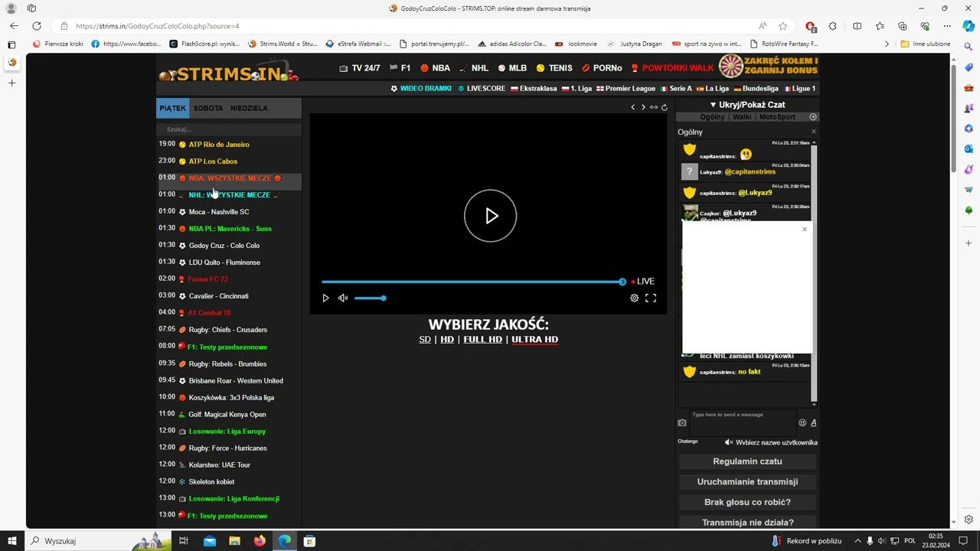
Task: Switch to the MotoSport chat tab
Action: coord(777,117)
